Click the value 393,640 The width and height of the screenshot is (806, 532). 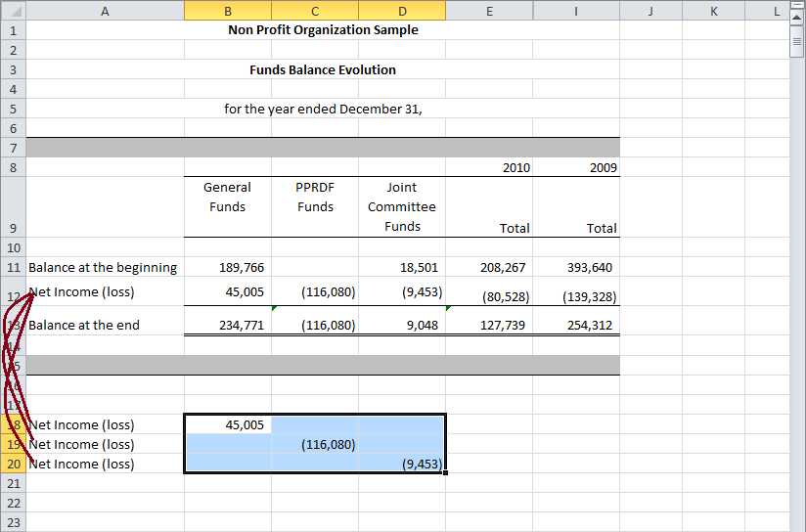tap(590, 267)
